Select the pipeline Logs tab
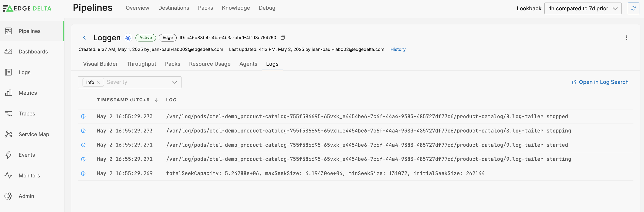The width and height of the screenshot is (644, 212). click(272, 64)
